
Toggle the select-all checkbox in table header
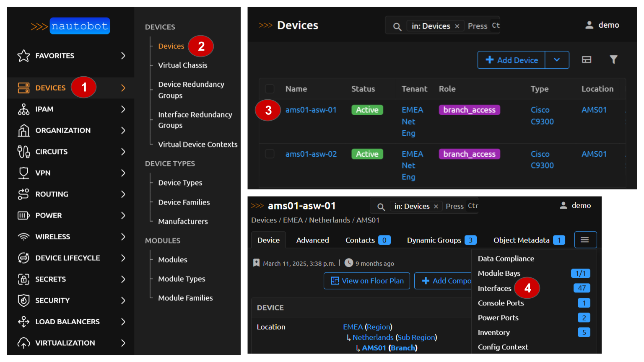(x=270, y=89)
